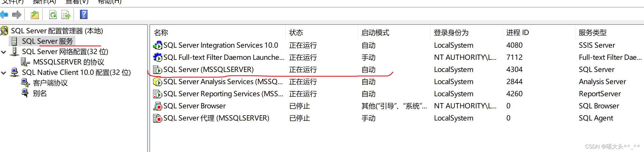Click the Full-text Filter Daemon Launcher icon

(x=158, y=57)
